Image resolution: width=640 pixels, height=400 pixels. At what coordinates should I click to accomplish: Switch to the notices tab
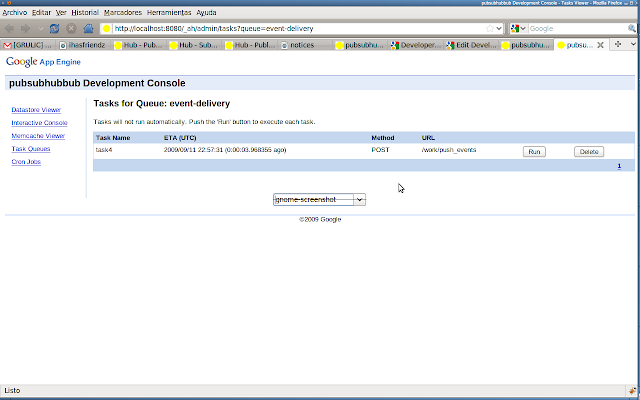(305, 45)
